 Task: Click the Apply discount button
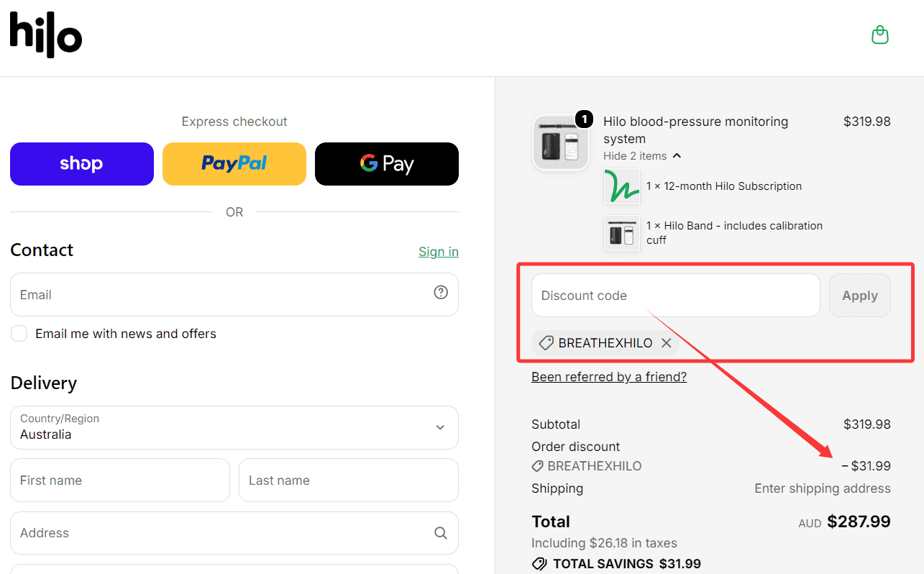coord(860,296)
